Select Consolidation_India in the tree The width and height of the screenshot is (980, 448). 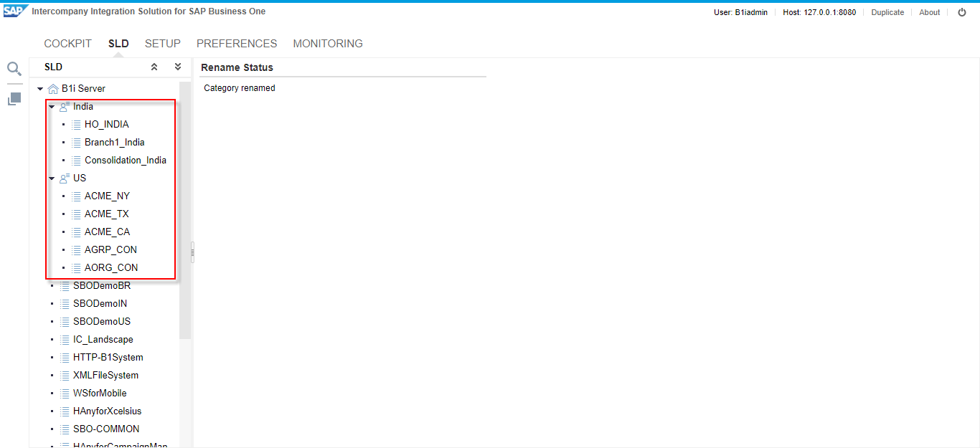pos(125,160)
